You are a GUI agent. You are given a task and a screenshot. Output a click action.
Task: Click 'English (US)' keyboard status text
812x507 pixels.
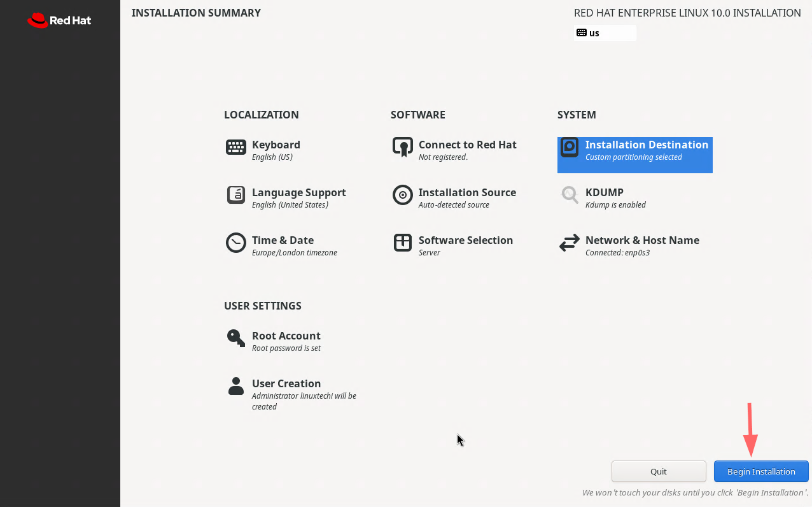pyautogui.click(x=272, y=157)
